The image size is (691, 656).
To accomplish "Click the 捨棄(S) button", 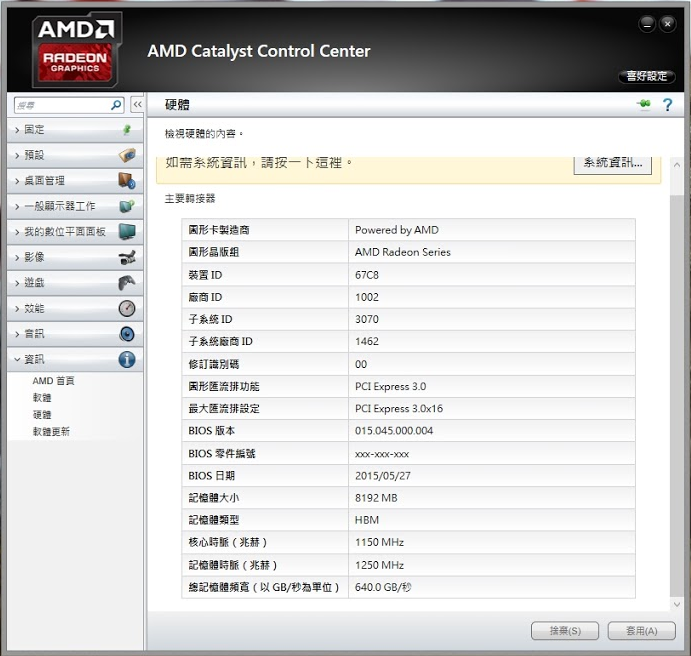I will click(565, 631).
